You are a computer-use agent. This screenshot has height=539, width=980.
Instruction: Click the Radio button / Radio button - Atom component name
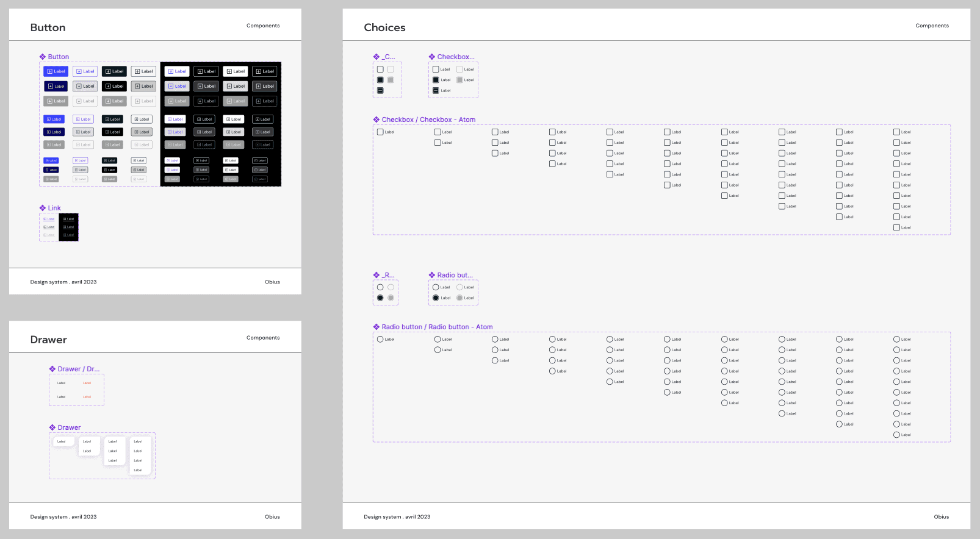click(437, 327)
